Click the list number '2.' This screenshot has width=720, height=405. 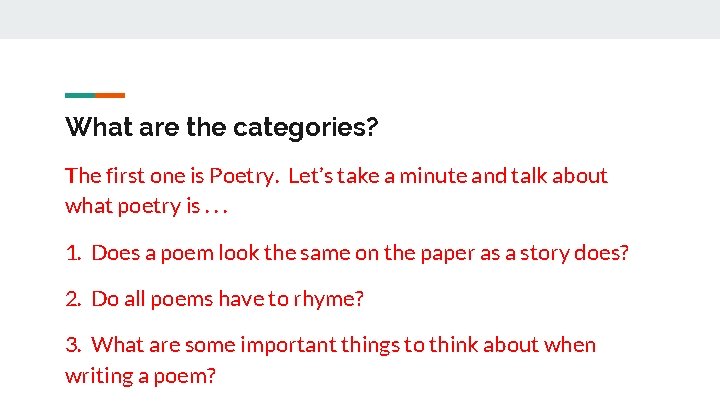[74, 298]
